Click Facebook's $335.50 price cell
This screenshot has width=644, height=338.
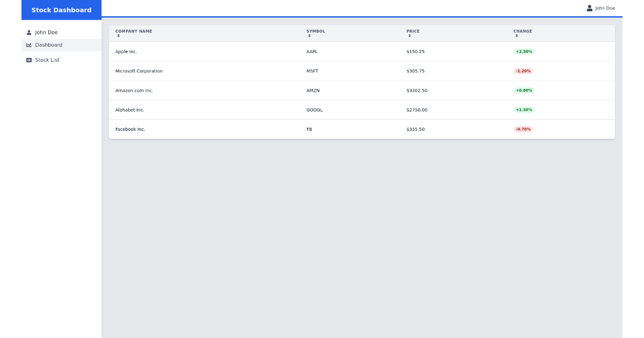416,129
